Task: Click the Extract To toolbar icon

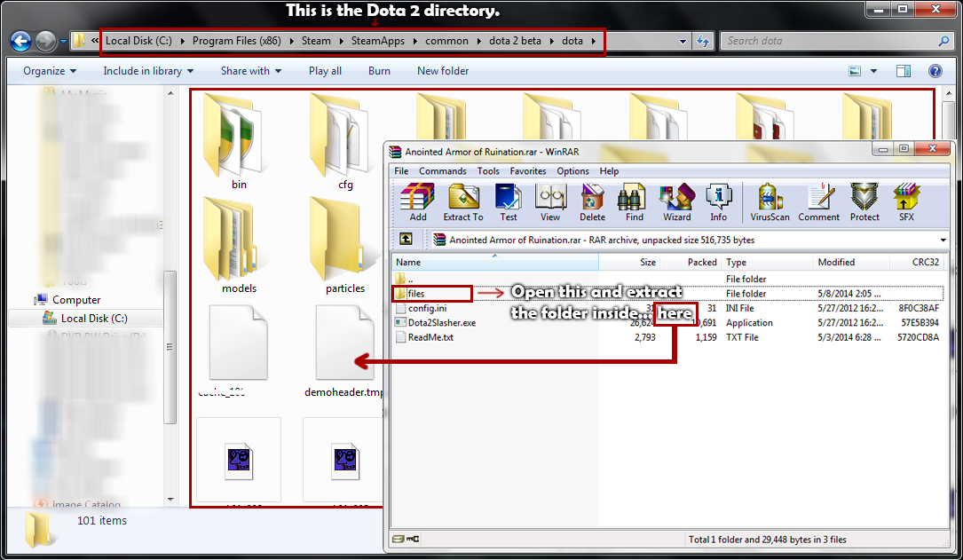Action: coord(463,202)
